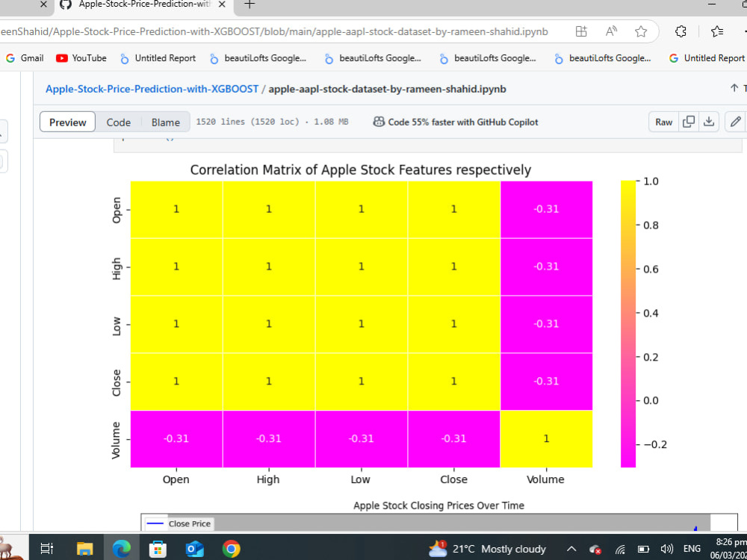This screenshot has height=560, width=747.
Task: Open Apple-Stock-Price-Prediction-with-XGBOOST repository breadcrumb link
Action: [x=152, y=89]
